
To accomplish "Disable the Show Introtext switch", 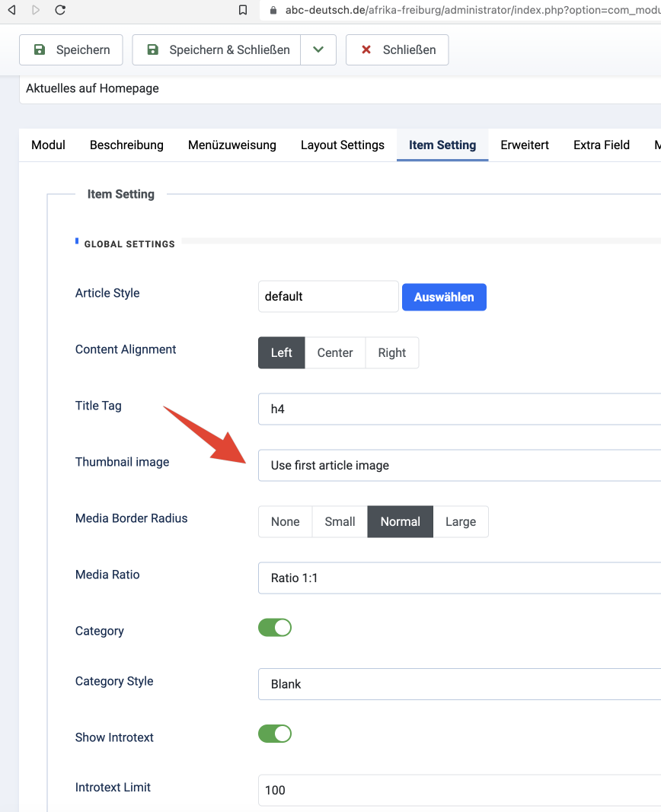I will tap(275, 734).
